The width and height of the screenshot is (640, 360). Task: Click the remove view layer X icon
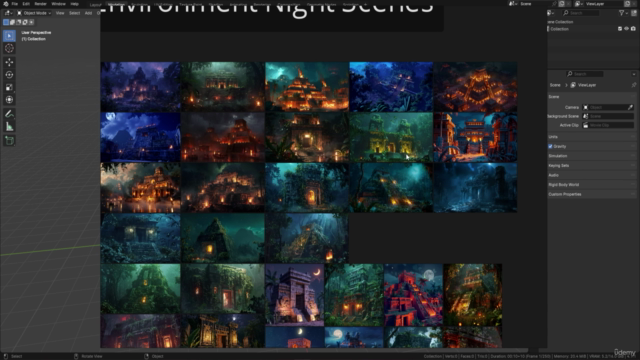click(x=634, y=4)
